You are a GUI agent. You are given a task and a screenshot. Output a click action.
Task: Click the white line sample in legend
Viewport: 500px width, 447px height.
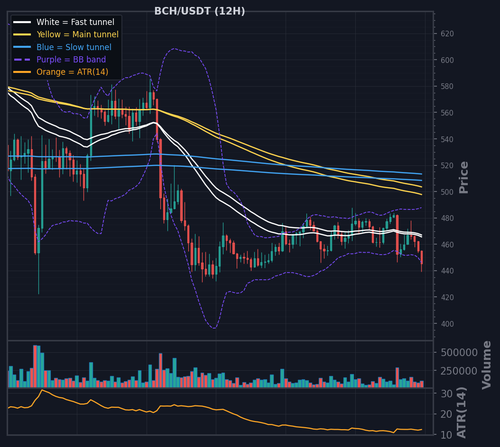pos(22,22)
